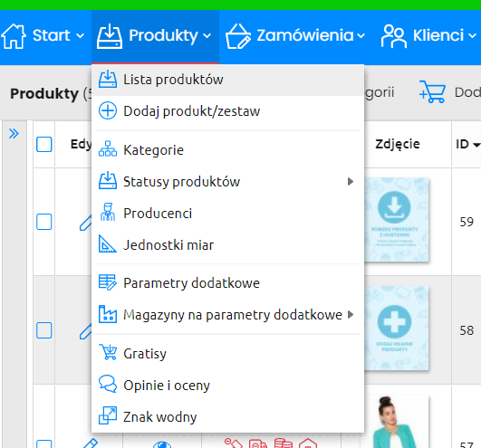Choose Producenci menu entry
The height and width of the screenshot is (448, 481).
coord(227,213)
